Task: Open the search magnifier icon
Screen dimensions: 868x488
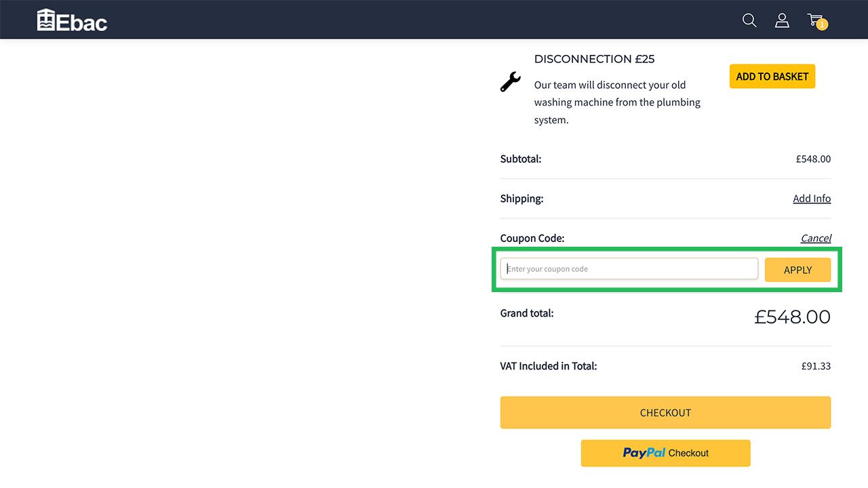Action: click(749, 20)
